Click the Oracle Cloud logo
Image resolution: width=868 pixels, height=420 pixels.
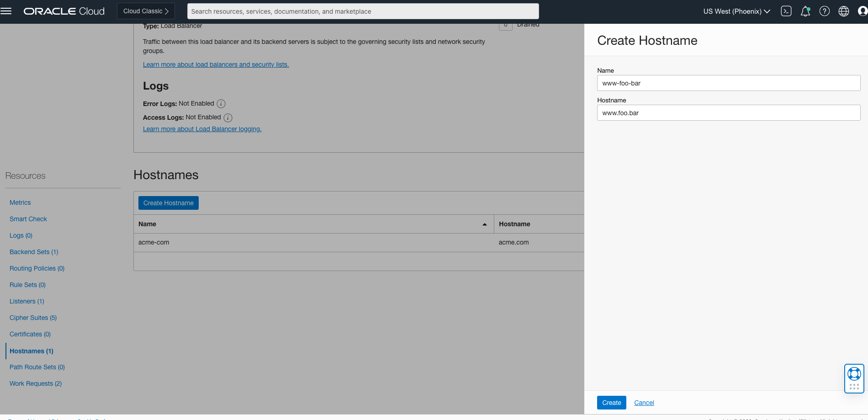(x=64, y=11)
